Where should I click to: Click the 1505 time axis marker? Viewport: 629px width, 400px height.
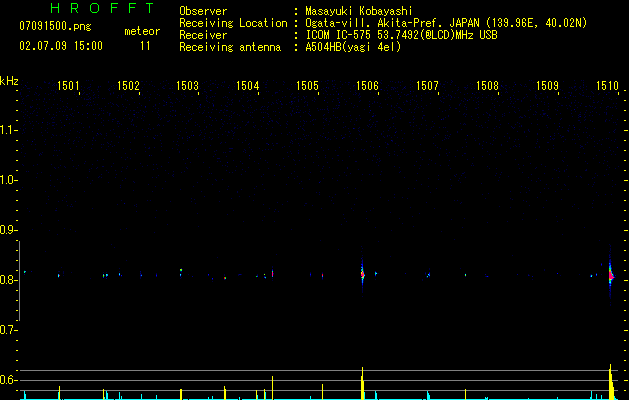[307, 85]
